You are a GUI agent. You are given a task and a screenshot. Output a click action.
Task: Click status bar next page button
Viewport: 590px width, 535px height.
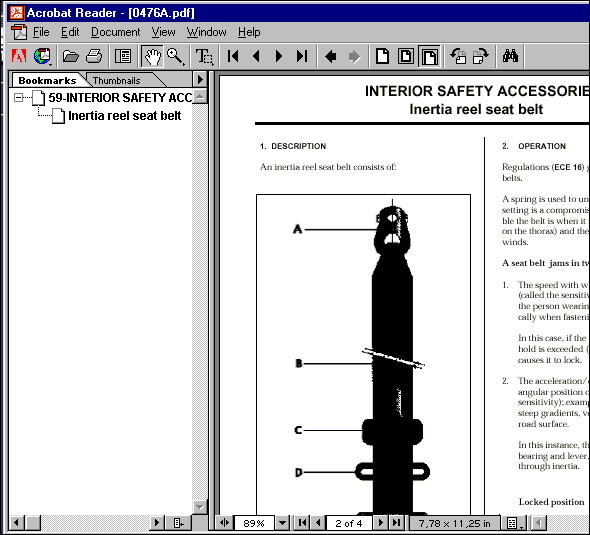click(x=380, y=523)
